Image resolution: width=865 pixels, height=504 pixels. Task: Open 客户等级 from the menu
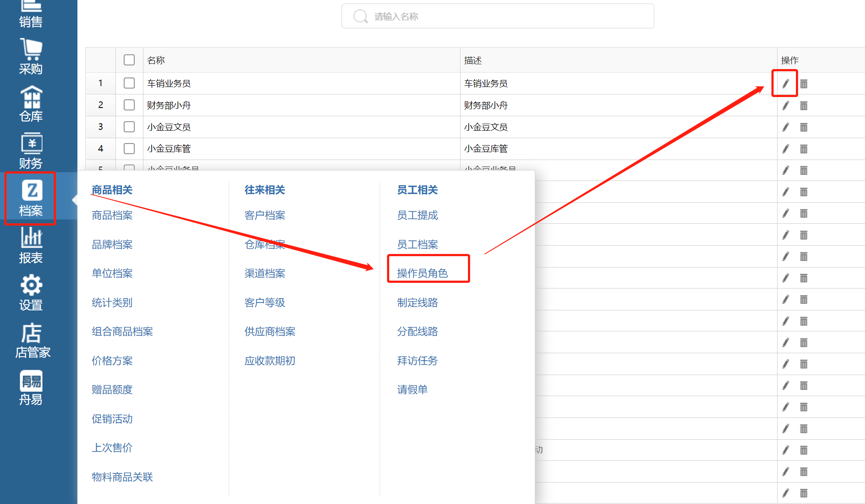point(265,302)
